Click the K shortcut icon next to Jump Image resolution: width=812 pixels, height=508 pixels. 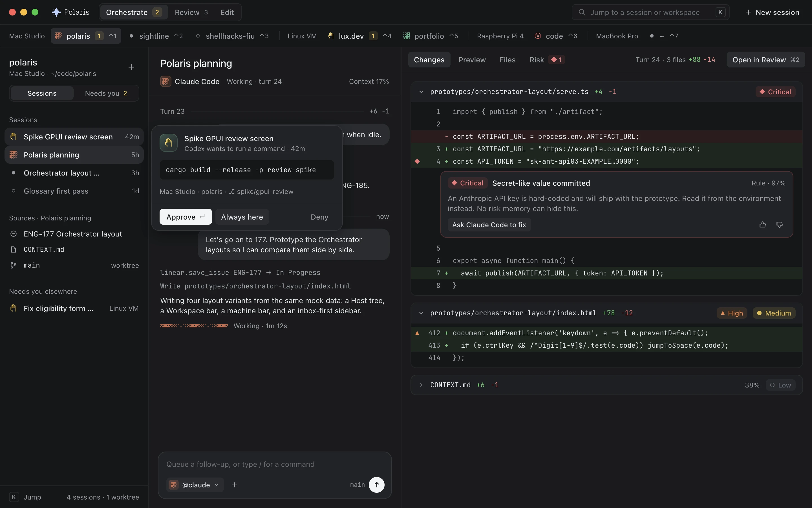point(14,497)
